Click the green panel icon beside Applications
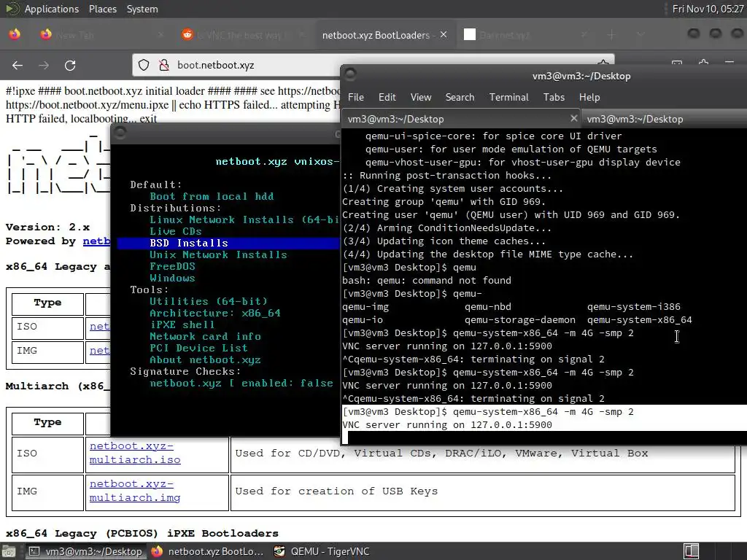 coord(12,9)
